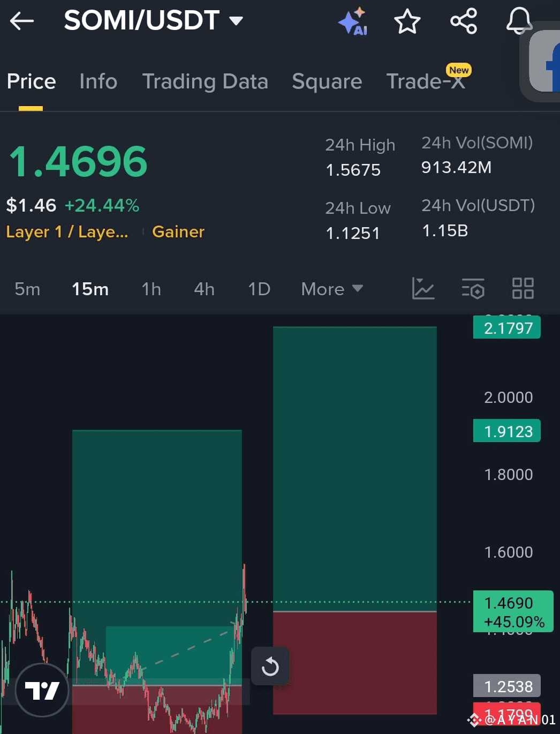560x734 pixels.
Task: Tap the current price 1.4690 +45.09% label
Action: [x=513, y=612]
